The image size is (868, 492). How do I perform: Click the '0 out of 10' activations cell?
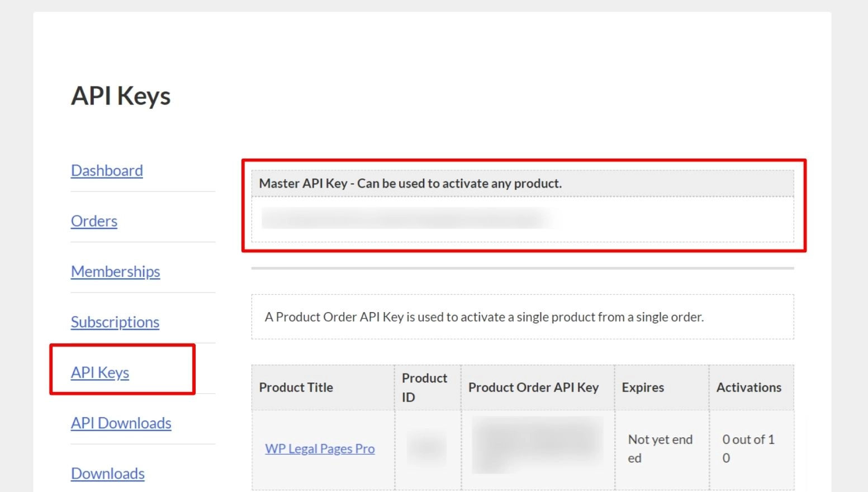(x=749, y=448)
